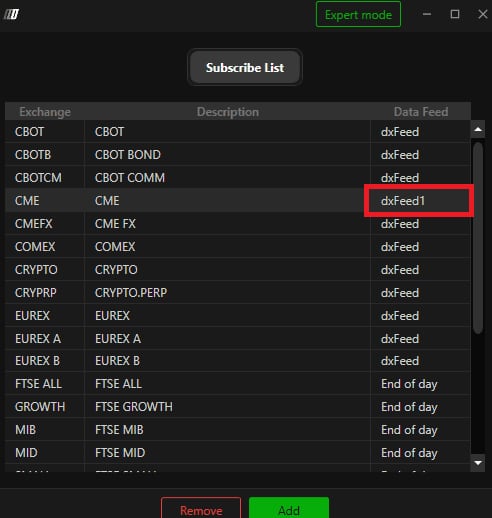Select the GROWTH exchange cell
The image size is (492, 518).
coord(45,407)
